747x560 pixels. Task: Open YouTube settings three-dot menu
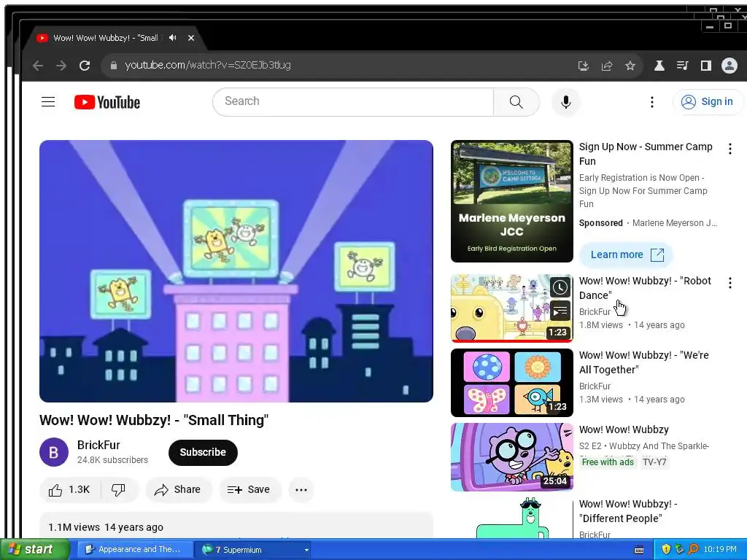651,102
